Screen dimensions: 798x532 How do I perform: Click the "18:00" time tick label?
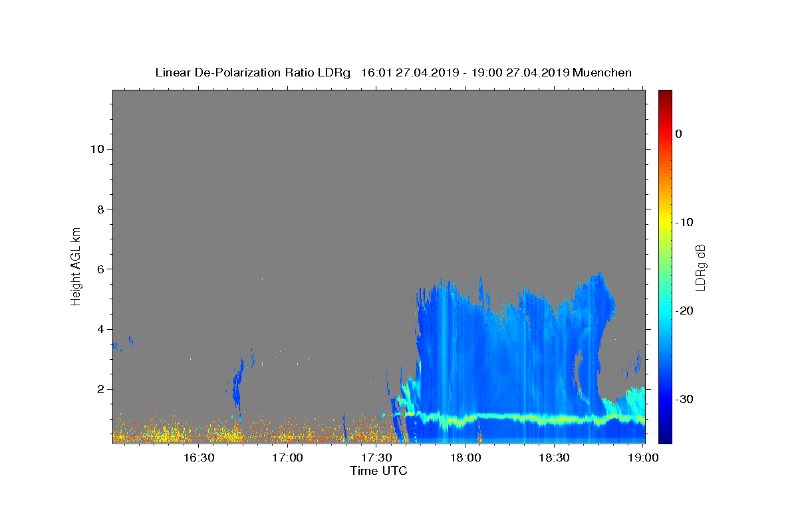pos(465,458)
